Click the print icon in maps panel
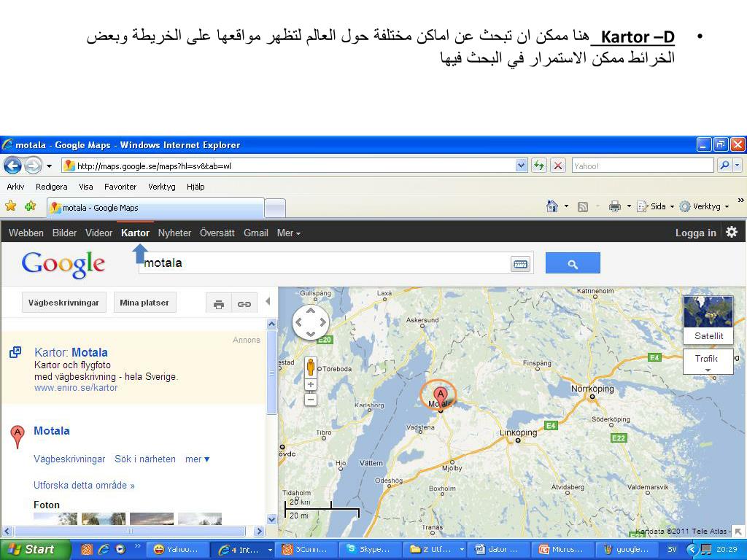Image resolution: width=747 pixels, height=560 pixels. click(x=219, y=304)
